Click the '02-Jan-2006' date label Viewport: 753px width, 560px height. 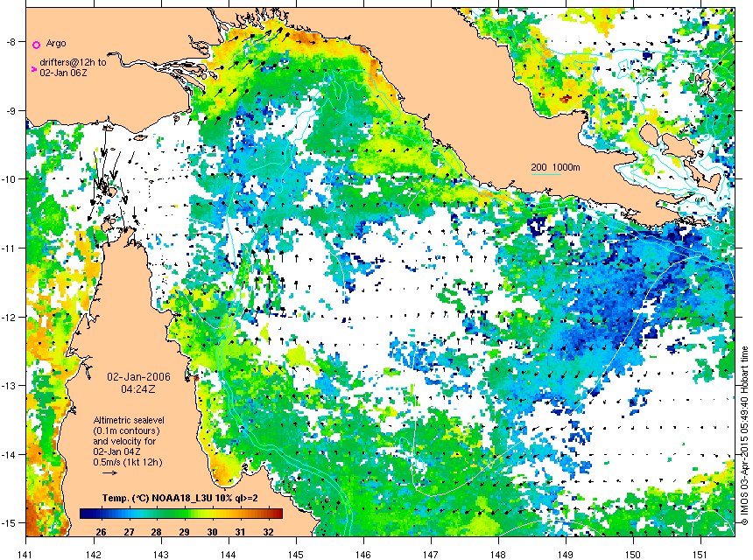point(138,377)
